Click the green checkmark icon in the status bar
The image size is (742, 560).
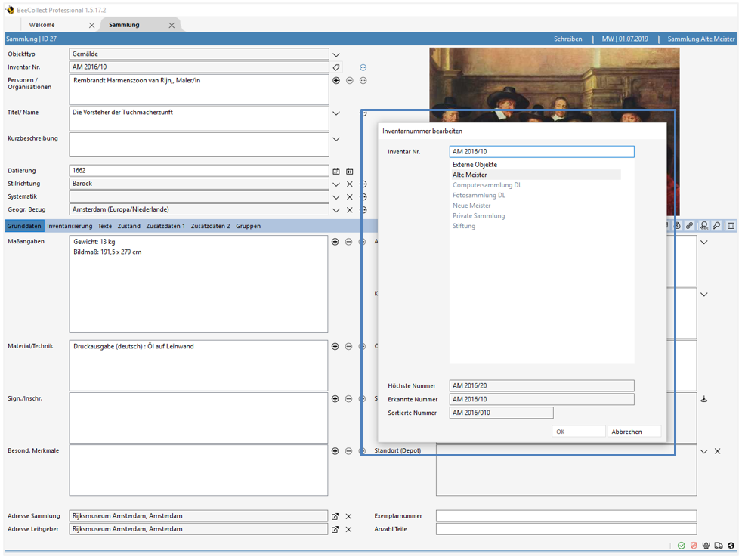click(x=682, y=545)
